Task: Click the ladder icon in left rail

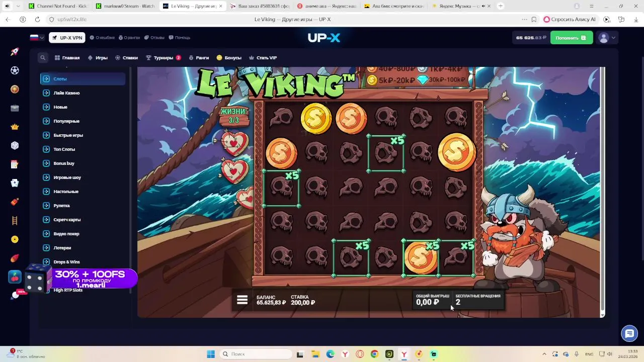Action: (x=15, y=220)
